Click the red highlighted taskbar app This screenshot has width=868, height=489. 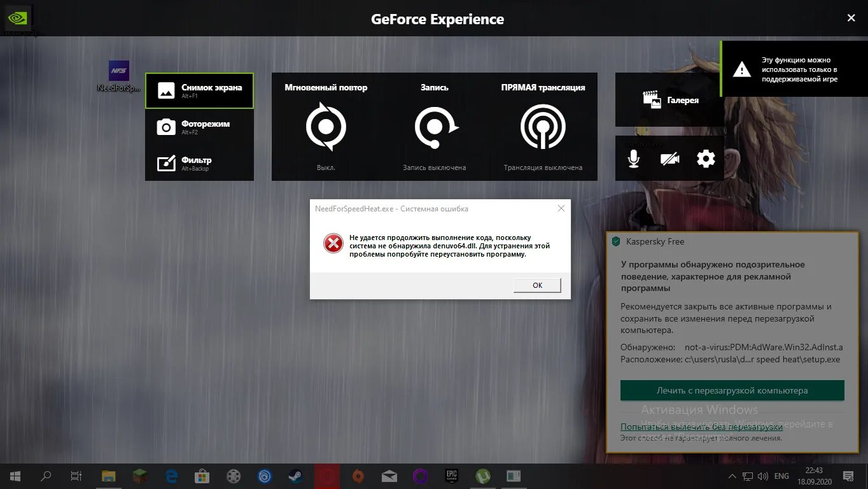[x=327, y=476]
